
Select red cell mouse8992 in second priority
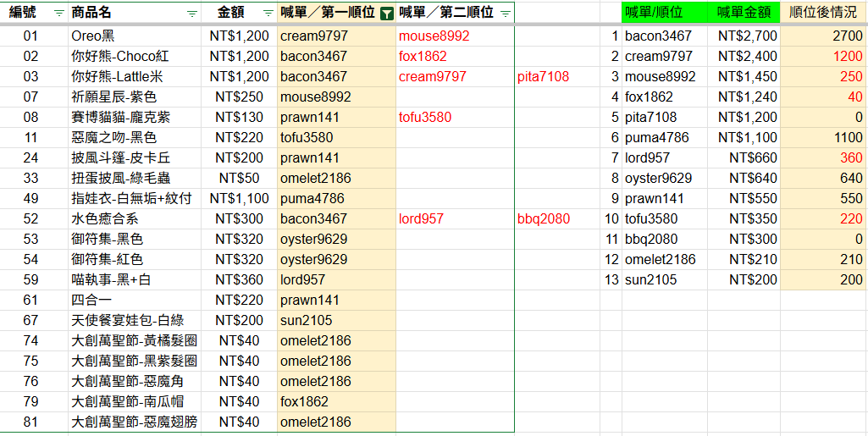(x=434, y=36)
